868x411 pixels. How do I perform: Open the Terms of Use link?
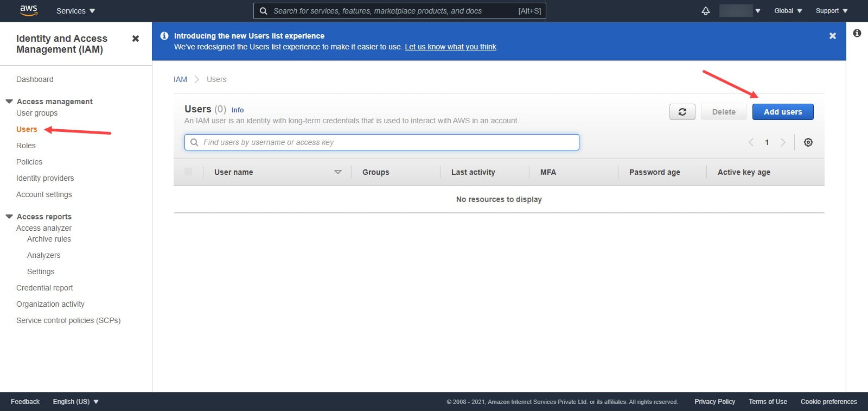click(768, 402)
